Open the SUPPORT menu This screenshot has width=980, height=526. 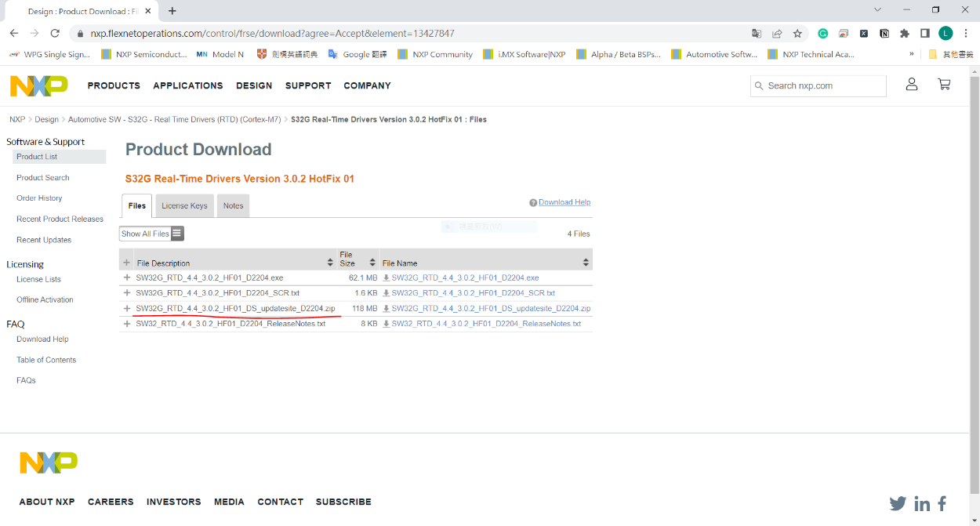point(308,85)
